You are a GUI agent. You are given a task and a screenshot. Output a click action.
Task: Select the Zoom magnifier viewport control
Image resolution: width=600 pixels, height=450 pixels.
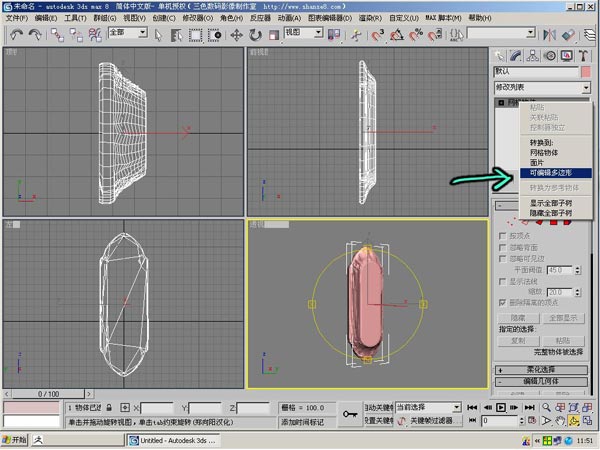coord(546,408)
